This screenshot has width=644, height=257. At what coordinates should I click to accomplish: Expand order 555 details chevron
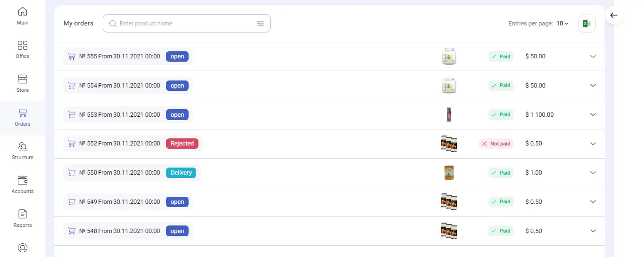point(593,56)
